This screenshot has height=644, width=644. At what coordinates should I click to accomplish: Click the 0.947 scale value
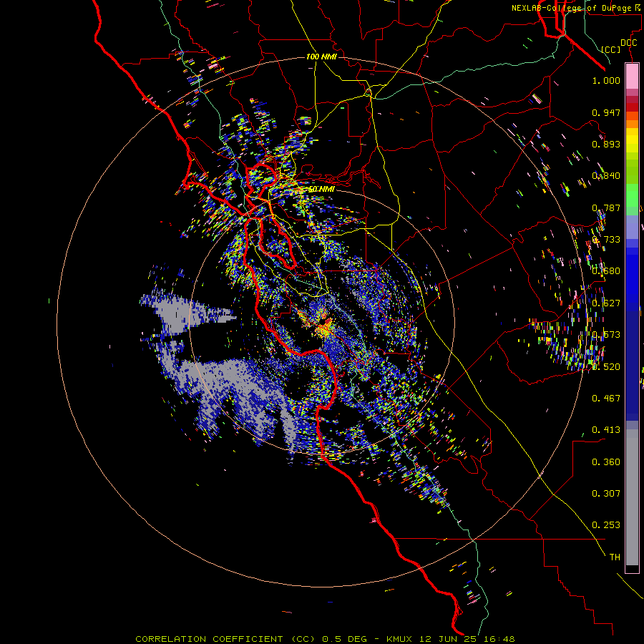606,112
